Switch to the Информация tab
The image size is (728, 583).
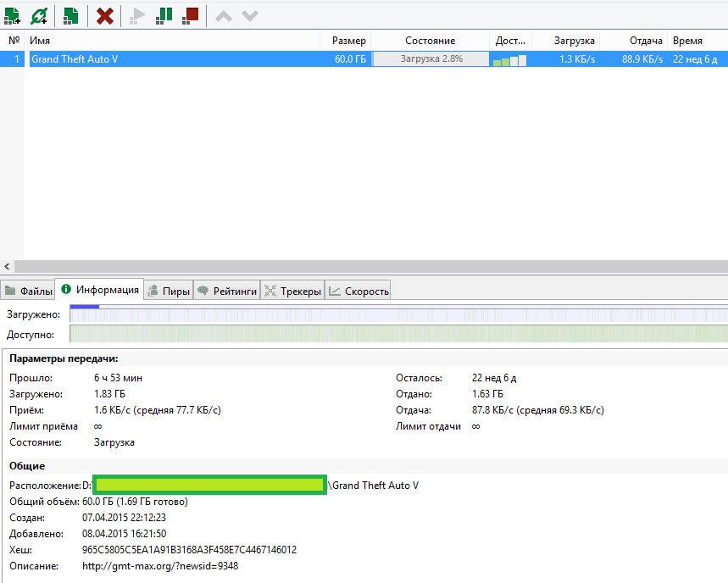(99, 290)
